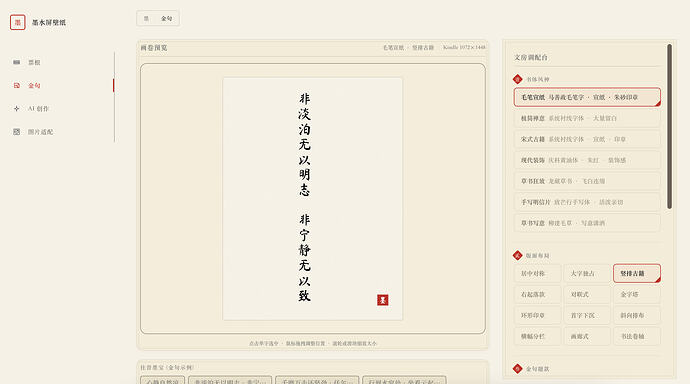
Task: Select the character 淡 on the canvas
Action: [305, 114]
